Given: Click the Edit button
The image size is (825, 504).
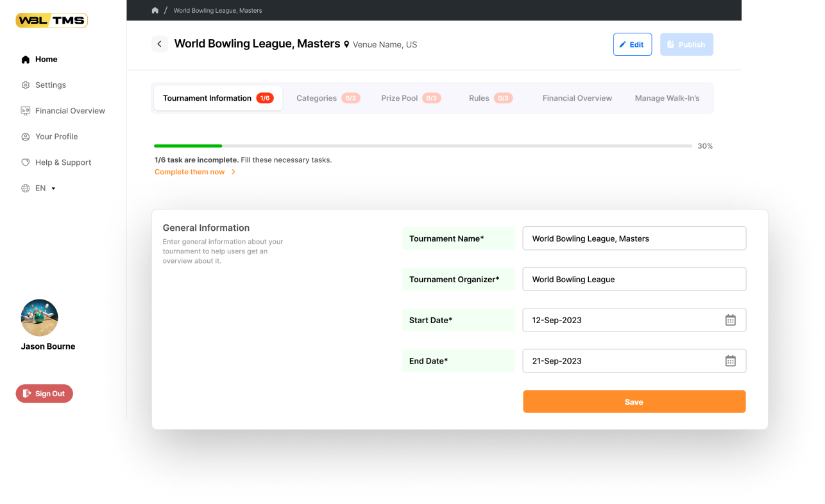Looking at the screenshot, I should 632,44.
